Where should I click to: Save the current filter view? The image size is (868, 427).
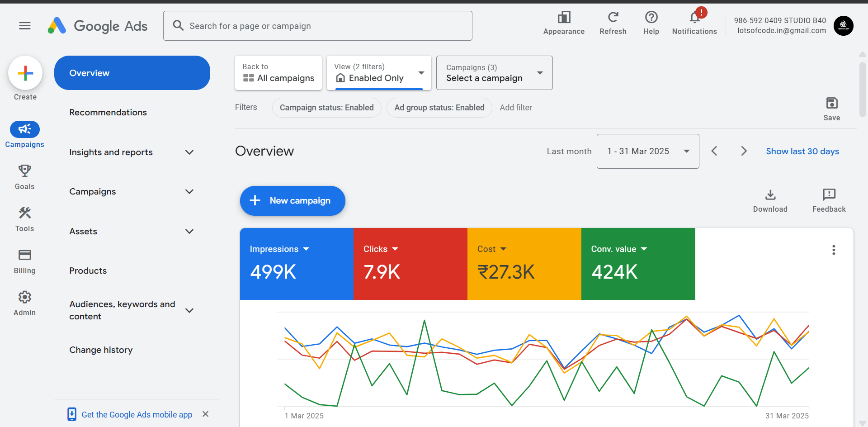click(x=831, y=109)
